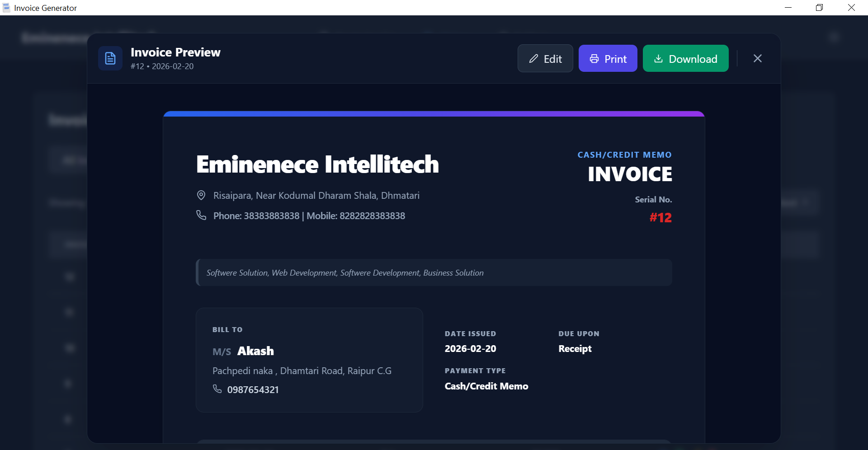Image resolution: width=868 pixels, height=450 pixels.
Task: Click the payment type Cash/Credit Memo
Action: 486,386
